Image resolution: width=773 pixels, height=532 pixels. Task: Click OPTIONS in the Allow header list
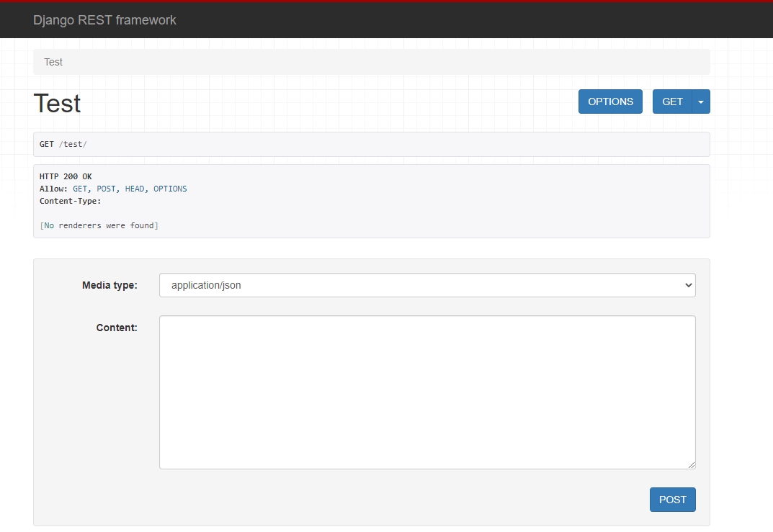pos(170,189)
